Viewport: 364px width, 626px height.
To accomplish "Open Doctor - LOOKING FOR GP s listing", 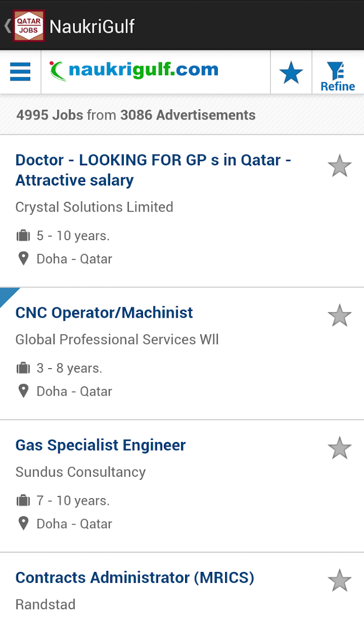I will [153, 170].
